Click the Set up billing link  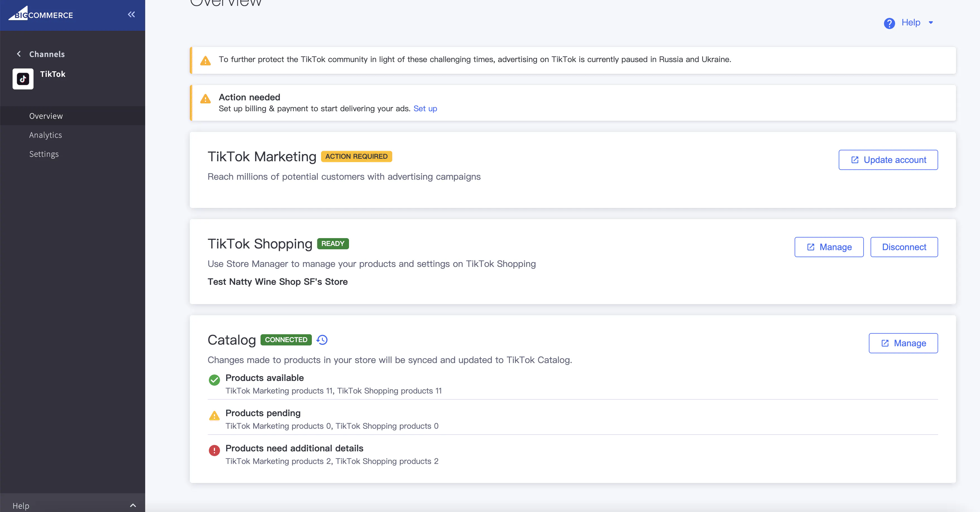(x=425, y=108)
